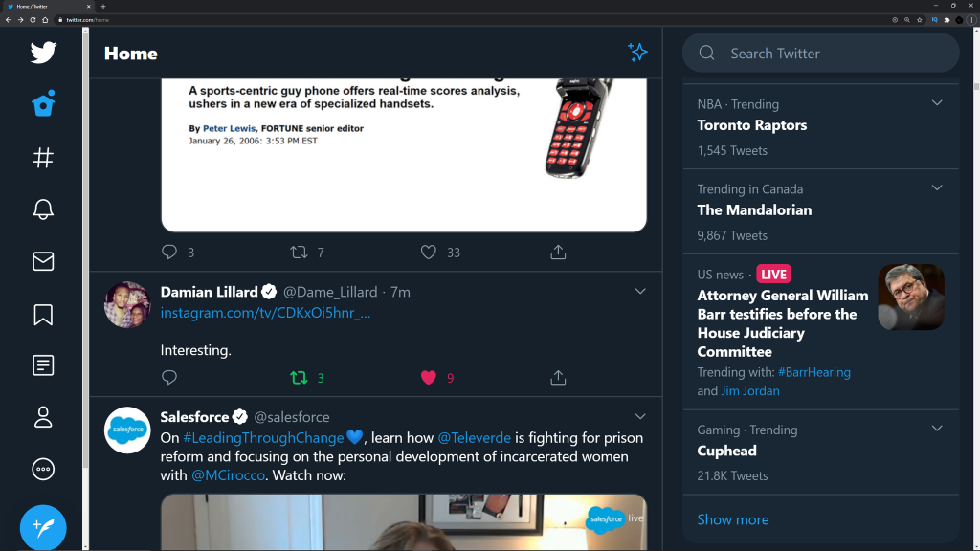Click the sparkle top tweets icon
980x551 pixels.
(x=637, y=53)
